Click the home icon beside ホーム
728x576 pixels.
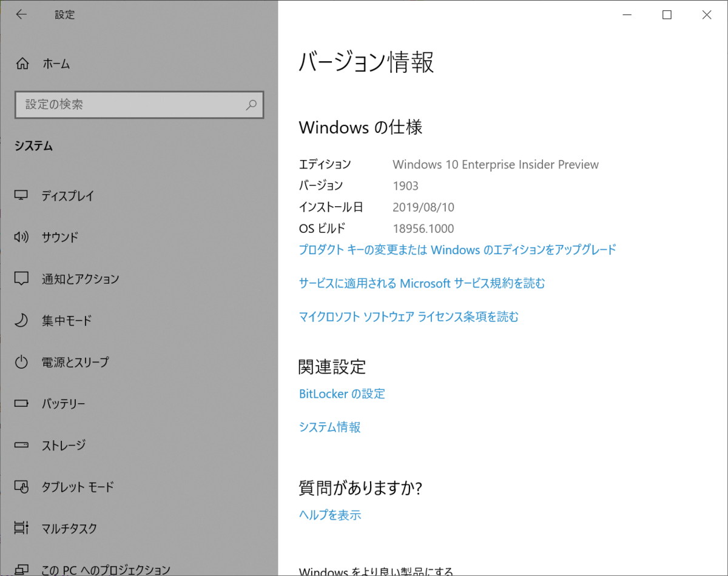click(x=22, y=64)
